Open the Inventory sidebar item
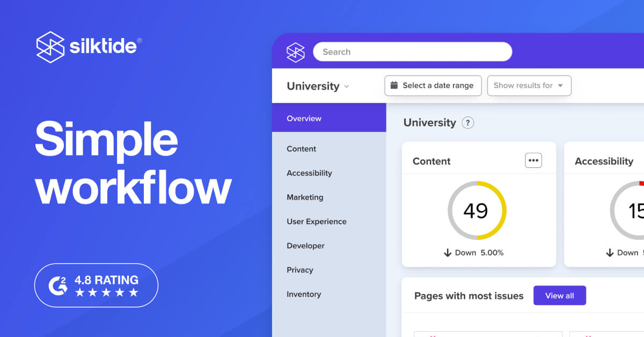The image size is (644, 337). [304, 294]
